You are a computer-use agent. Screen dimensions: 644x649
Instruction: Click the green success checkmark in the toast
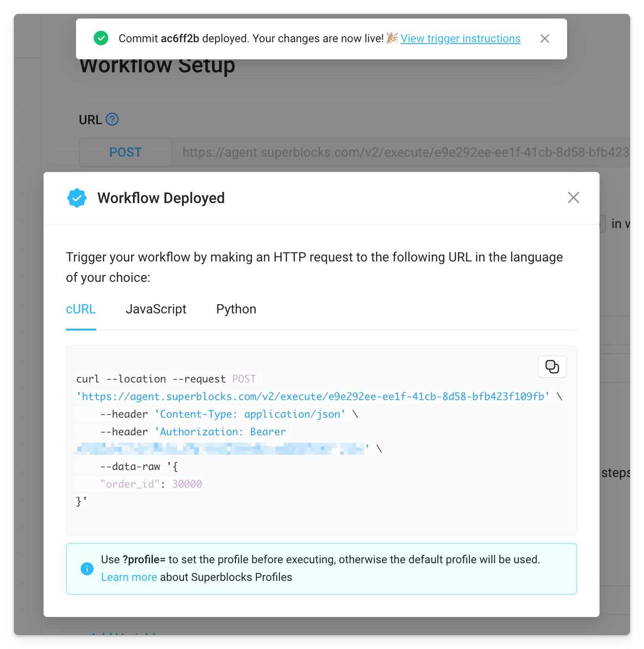click(101, 38)
